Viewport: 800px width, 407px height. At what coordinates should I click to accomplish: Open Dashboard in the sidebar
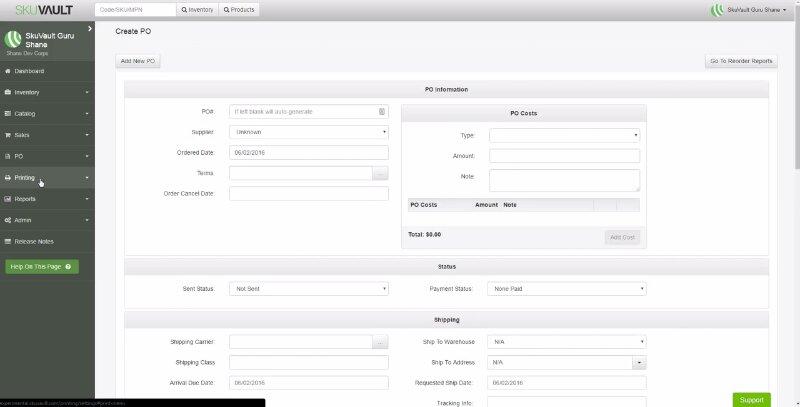(47, 72)
